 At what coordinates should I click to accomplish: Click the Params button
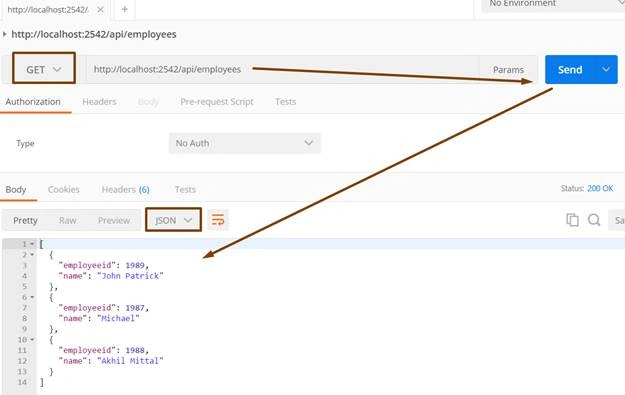(x=508, y=69)
